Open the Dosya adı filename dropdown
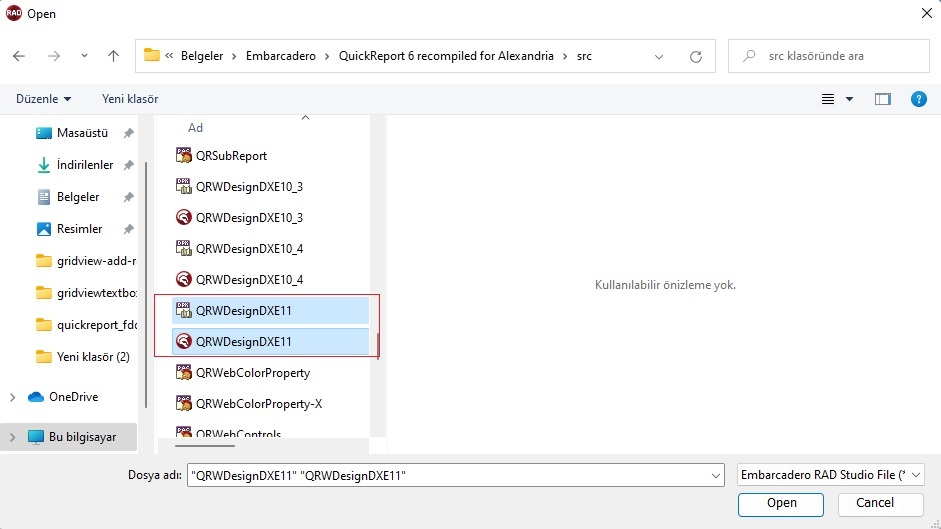 coord(715,476)
